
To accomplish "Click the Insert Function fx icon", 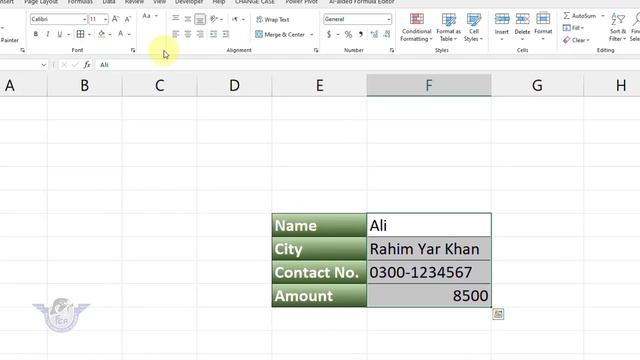I will click(x=87, y=64).
